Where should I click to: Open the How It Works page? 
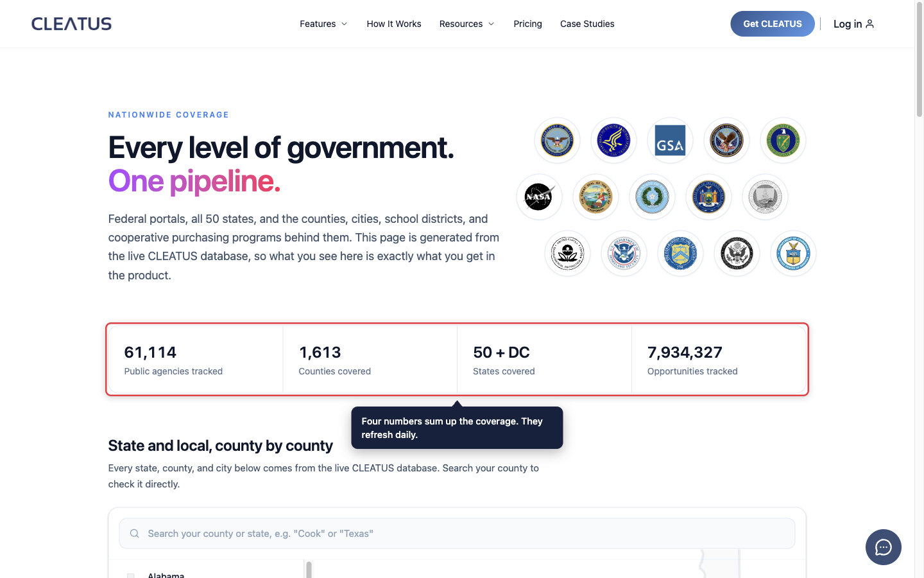click(x=394, y=24)
